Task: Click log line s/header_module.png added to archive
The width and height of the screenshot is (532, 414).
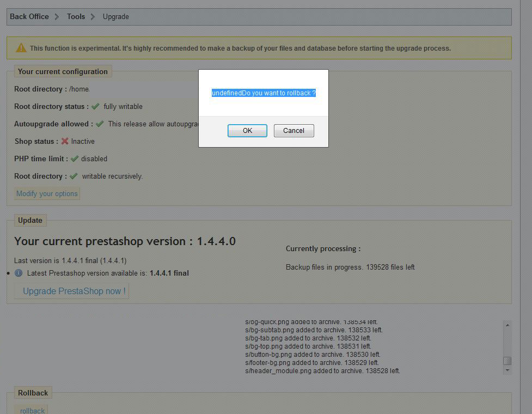Action: 323,371
